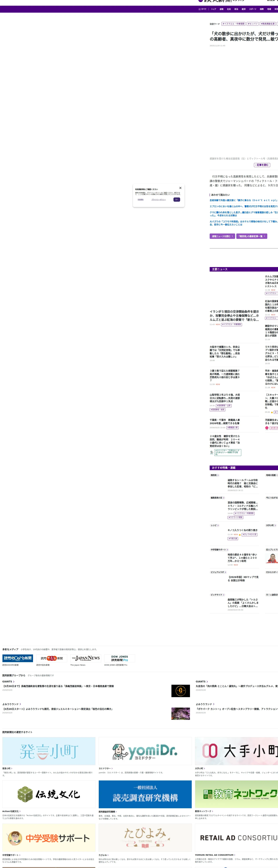
Task: Click the cherry blossom thumbnail for よみうりランド article
Action: (181, 714)
